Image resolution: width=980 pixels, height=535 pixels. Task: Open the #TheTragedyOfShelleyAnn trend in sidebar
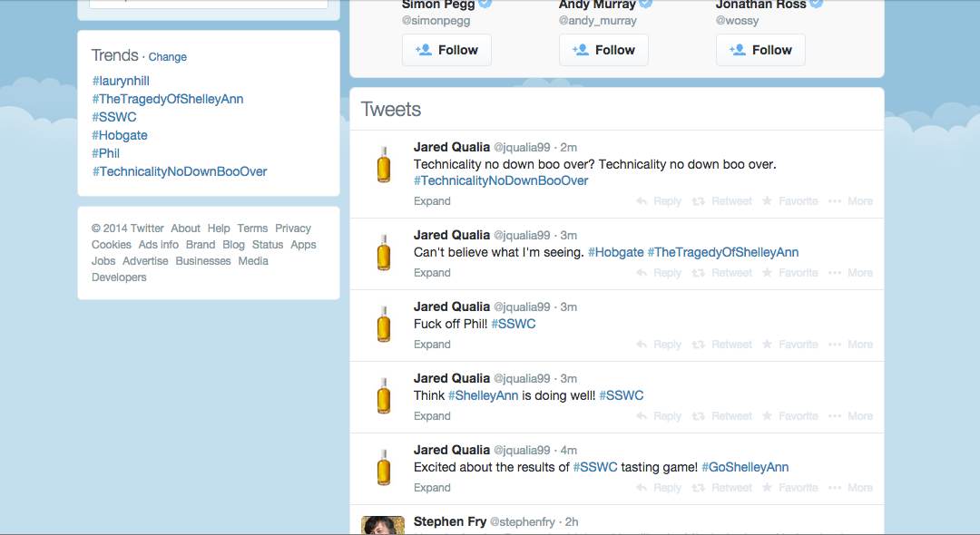[x=168, y=99]
